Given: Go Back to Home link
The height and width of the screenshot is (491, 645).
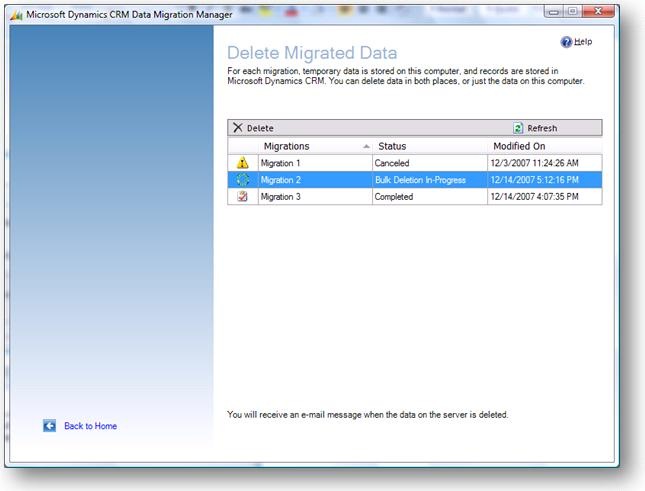Looking at the screenshot, I should tap(90, 426).
